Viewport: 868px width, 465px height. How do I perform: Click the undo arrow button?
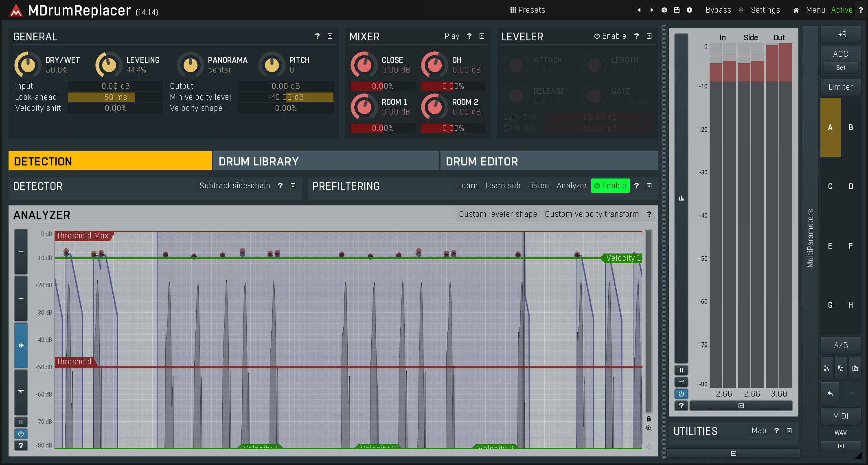pos(830,393)
